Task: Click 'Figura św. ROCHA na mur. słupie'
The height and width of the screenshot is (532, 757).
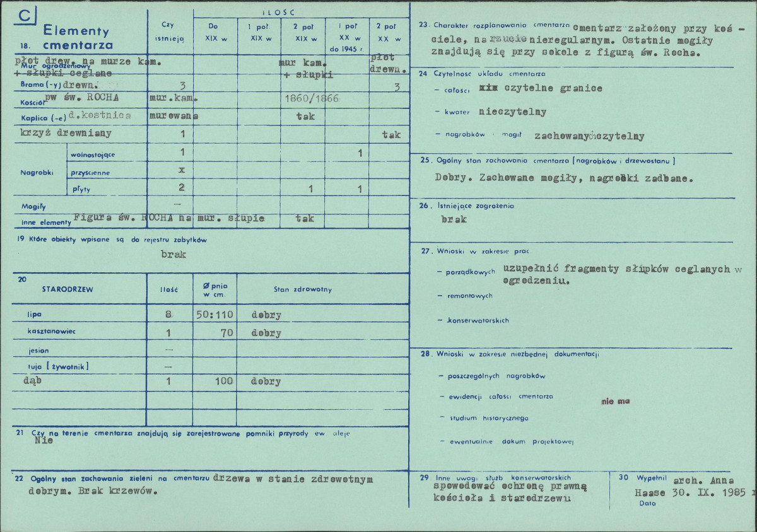Action: point(169,218)
